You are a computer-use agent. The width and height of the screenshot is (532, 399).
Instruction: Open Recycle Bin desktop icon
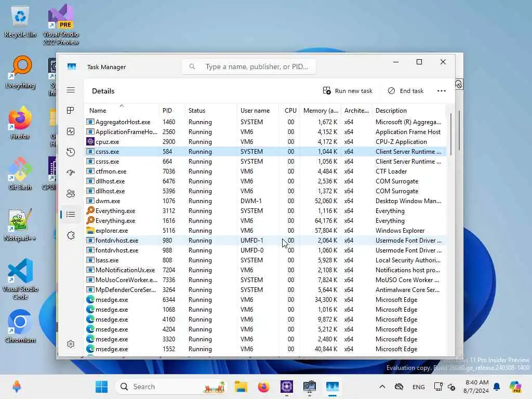coord(20,21)
